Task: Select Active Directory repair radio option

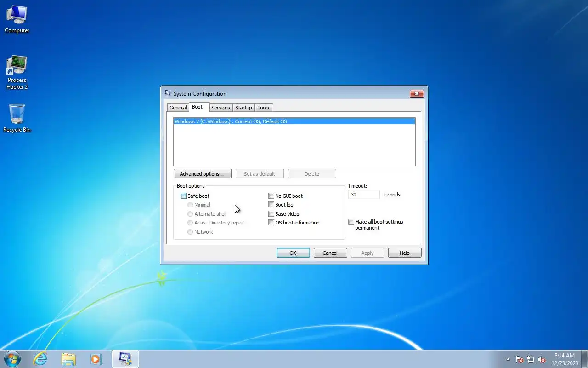Action: (x=190, y=223)
